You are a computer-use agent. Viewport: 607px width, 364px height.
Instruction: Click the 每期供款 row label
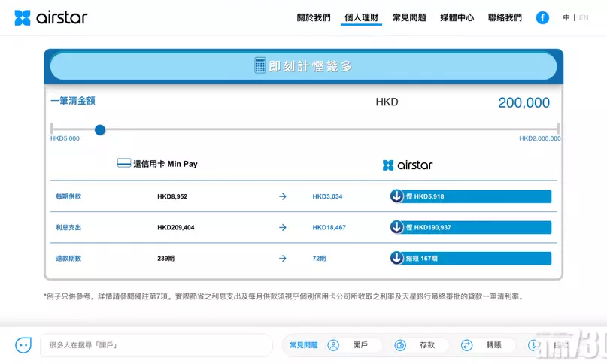click(68, 196)
